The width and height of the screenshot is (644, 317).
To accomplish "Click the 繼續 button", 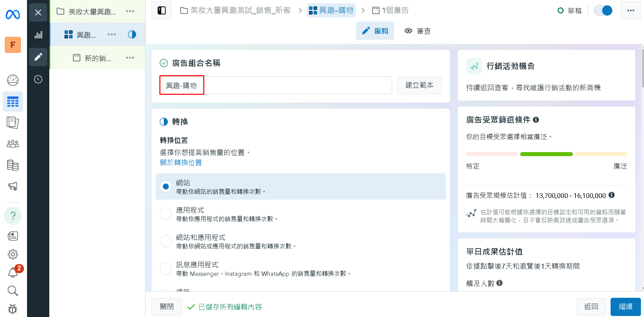I will (626, 307).
